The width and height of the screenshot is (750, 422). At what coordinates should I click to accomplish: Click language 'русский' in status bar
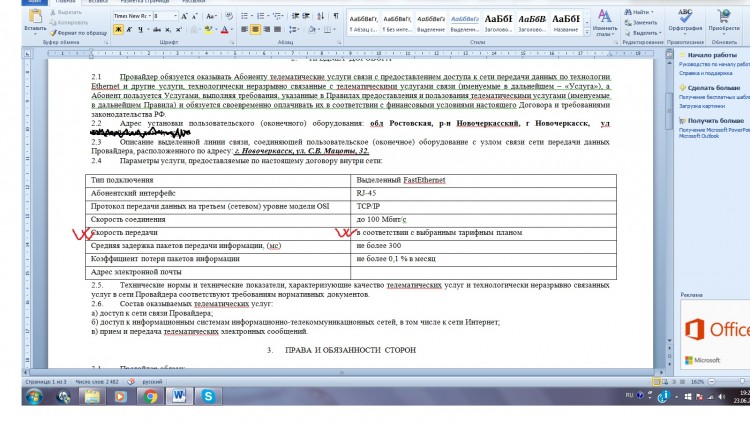(152, 382)
